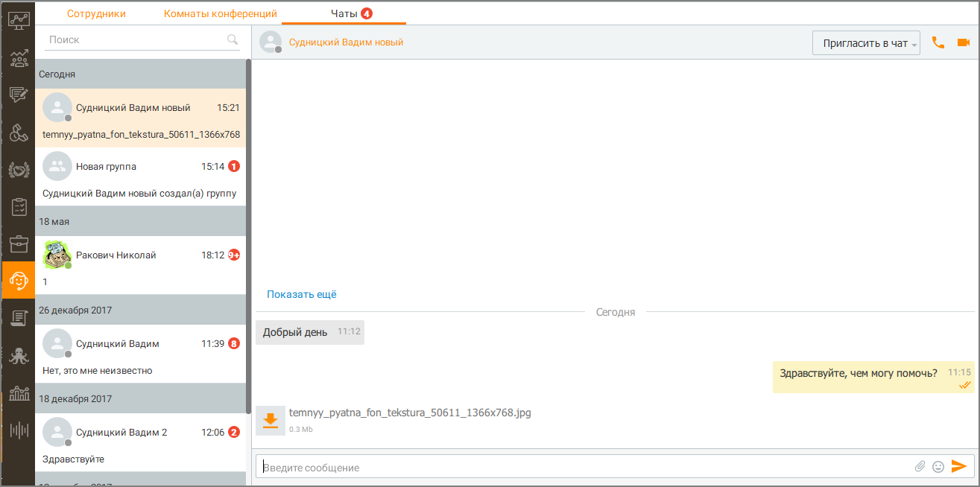Download the temnyy_pyatna jpg file
The image size is (980, 487).
(x=271, y=421)
